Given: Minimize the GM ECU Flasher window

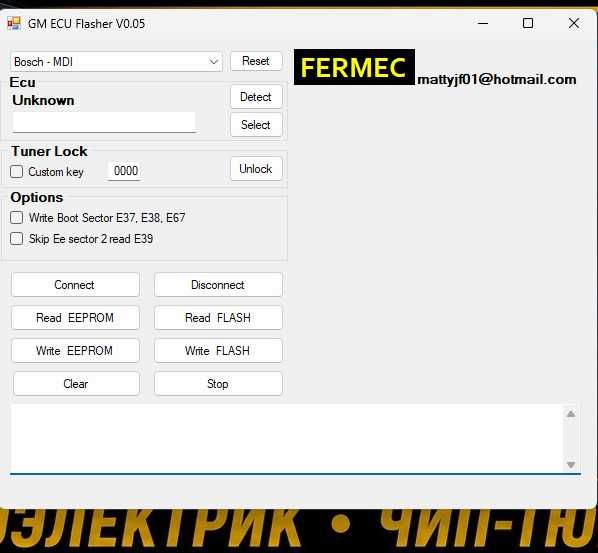Looking at the screenshot, I should [483, 24].
